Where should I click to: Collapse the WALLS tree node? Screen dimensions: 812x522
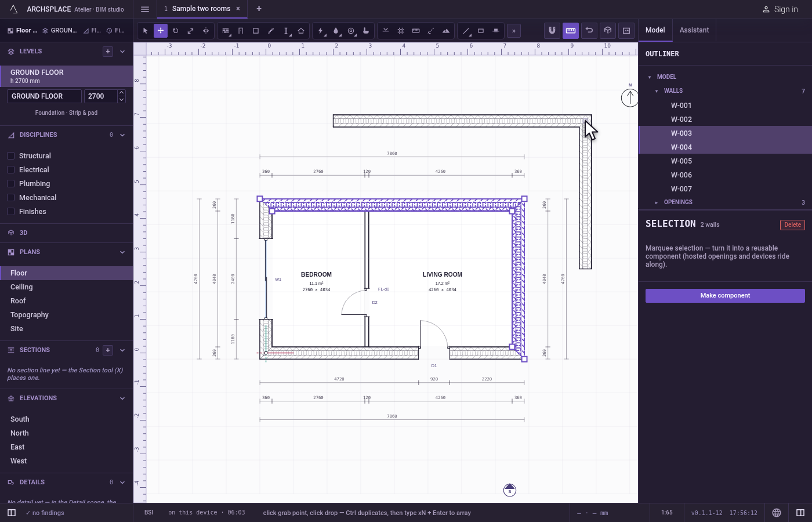coord(657,91)
